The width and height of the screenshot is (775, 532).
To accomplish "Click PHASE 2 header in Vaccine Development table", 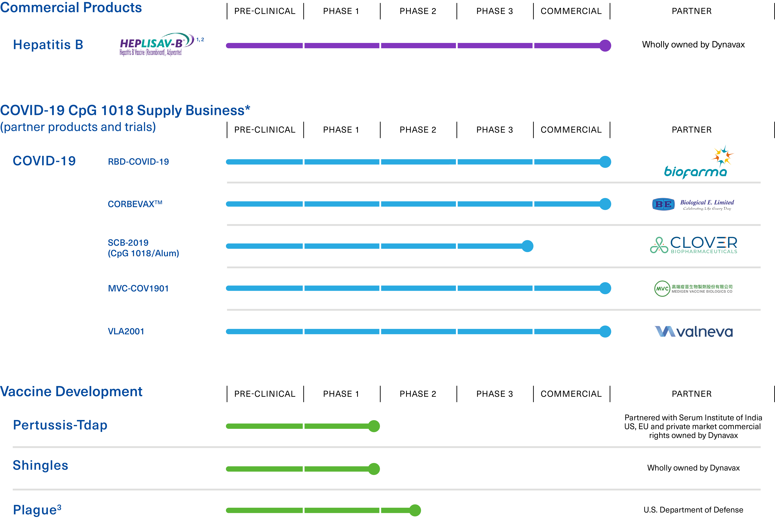I will click(418, 394).
